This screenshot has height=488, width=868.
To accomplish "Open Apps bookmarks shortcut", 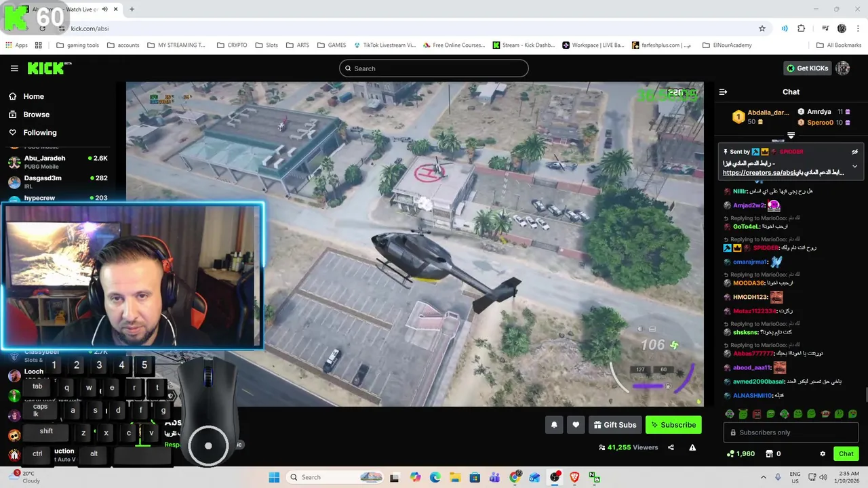I will tap(16, 45).
